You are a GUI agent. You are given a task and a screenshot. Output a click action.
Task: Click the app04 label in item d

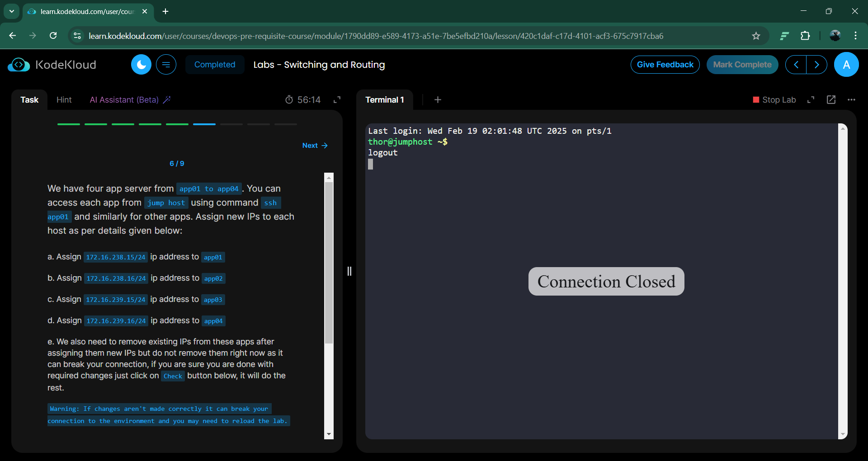213,321
